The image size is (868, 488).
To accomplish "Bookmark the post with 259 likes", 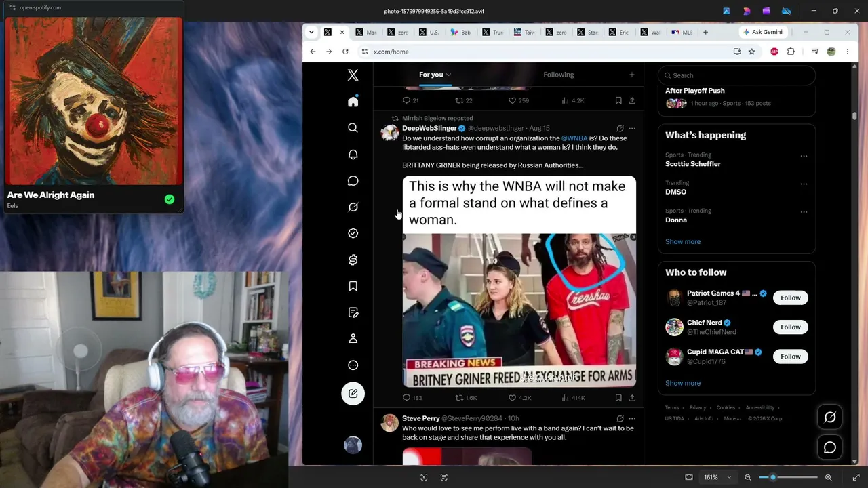I will pos(618,100).
